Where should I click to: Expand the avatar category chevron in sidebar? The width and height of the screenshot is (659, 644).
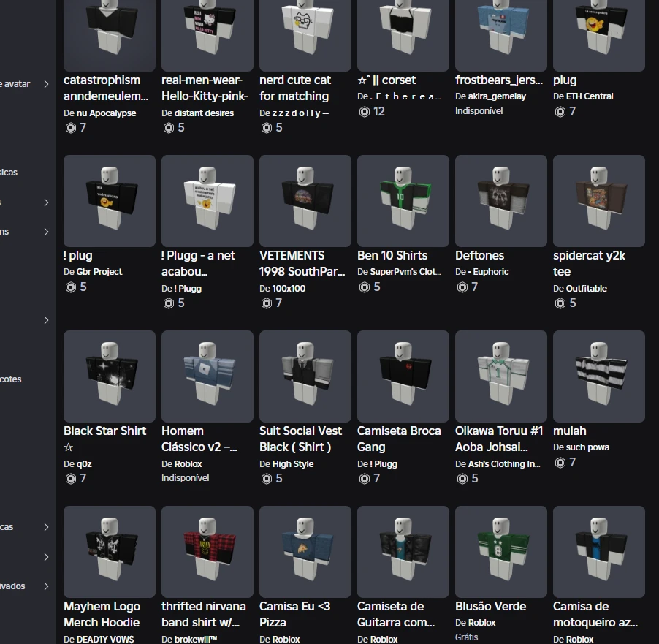tap(46, 84)
